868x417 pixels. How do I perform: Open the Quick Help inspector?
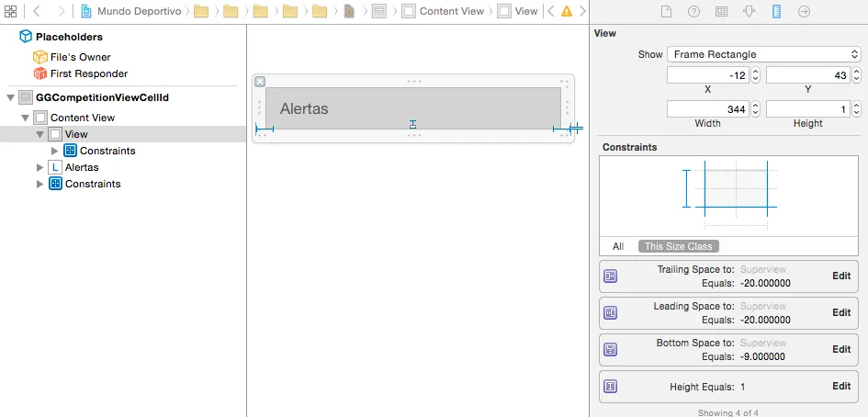693,12
